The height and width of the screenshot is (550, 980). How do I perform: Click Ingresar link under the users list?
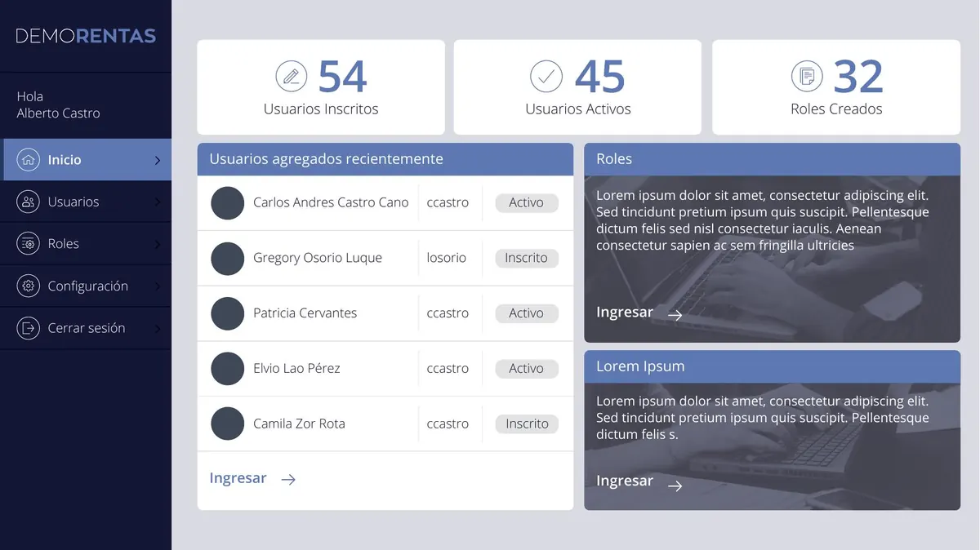[x=238, y=478]
